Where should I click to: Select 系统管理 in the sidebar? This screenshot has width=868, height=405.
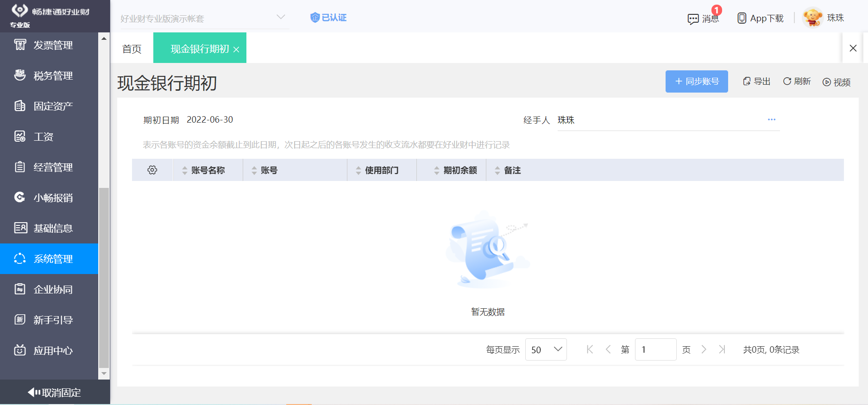pos(49,259)
